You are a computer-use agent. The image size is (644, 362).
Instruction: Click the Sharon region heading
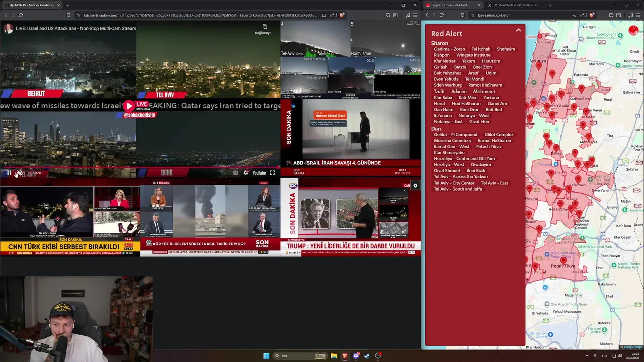[439, 43]
